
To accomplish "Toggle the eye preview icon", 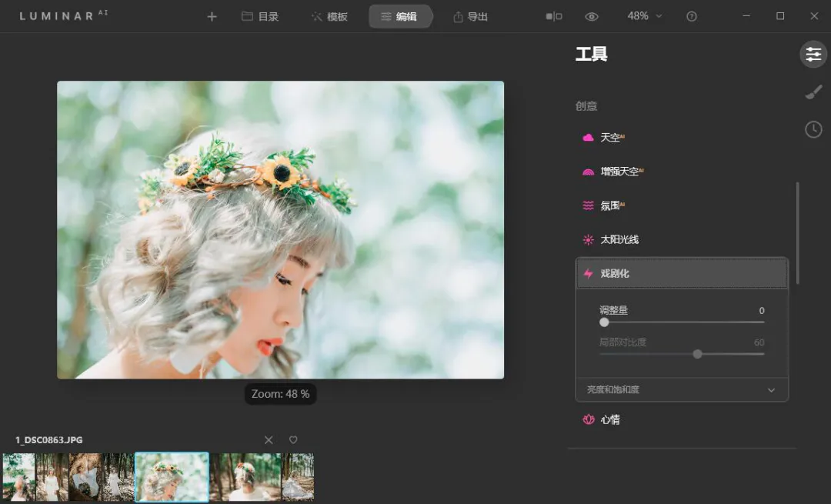I will 592,15.
